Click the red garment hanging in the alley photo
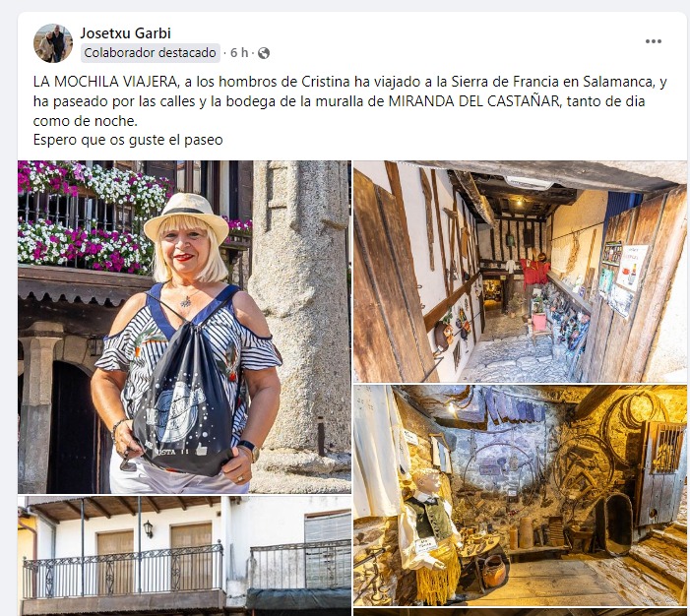Viewport: 690px width, 616px height. [x=534, y=273]
